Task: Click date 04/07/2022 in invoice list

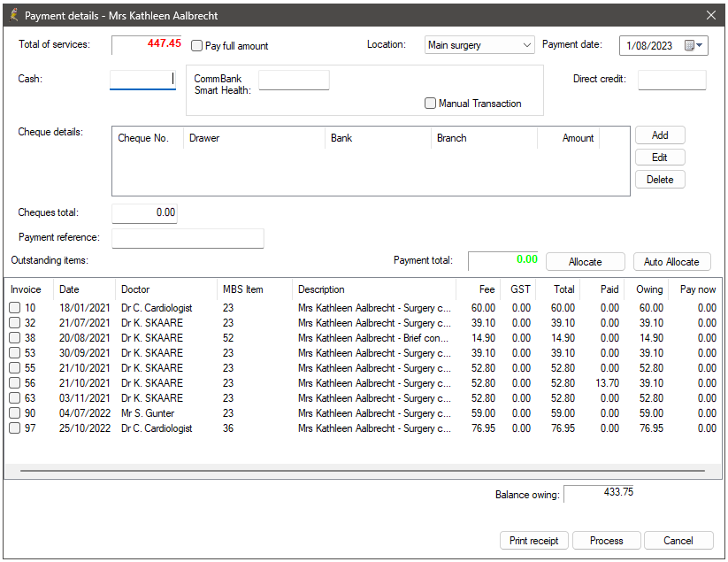Action: [85, 413]
